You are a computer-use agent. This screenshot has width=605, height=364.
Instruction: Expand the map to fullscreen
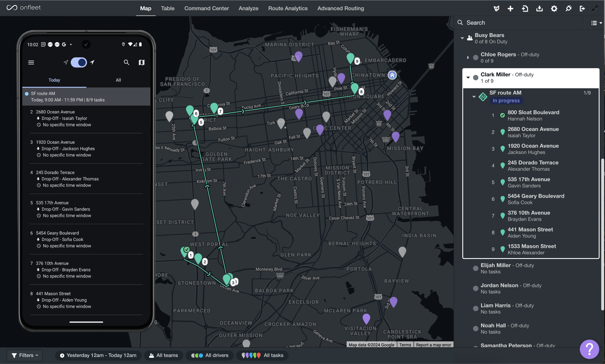(595, 8)
